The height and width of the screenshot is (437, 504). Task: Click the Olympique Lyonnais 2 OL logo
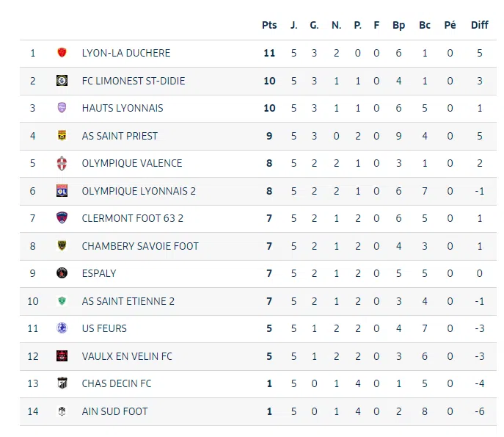[62, 191]
